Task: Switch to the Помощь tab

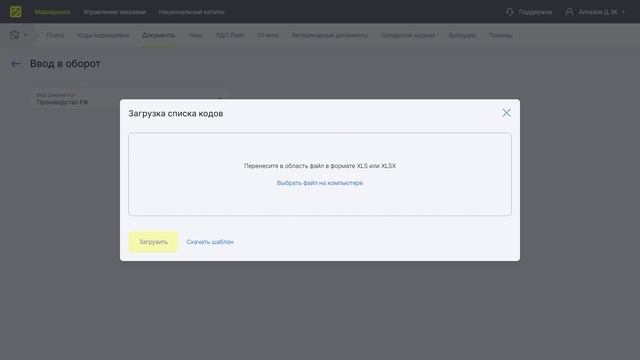Action: [x=501, y=36]
